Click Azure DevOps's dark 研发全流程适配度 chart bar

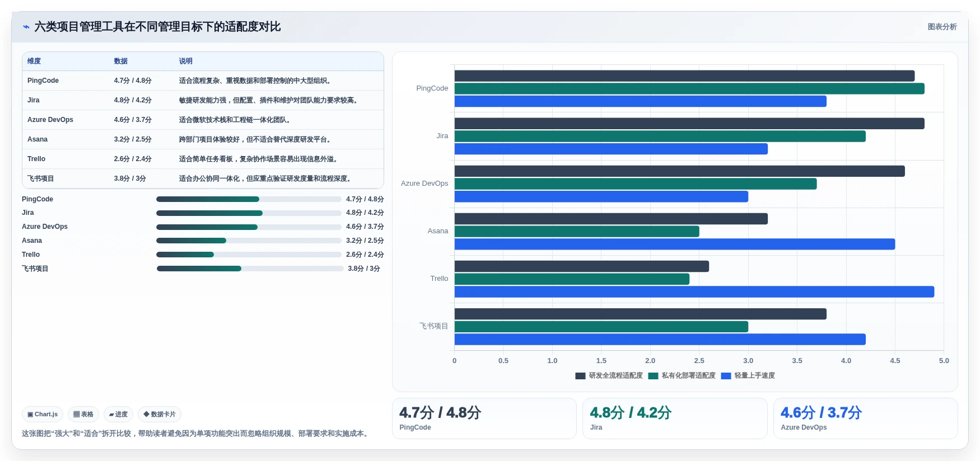pos(680,171)
